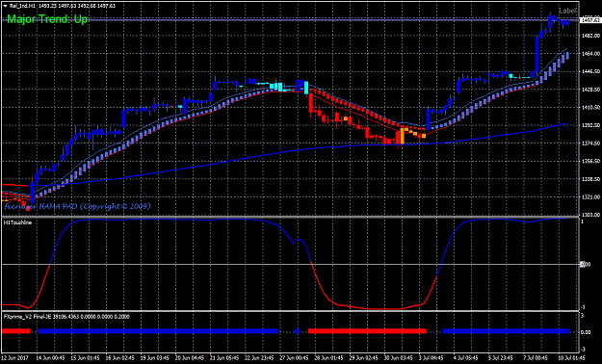Click the '20 Jun 04:45' time label
Image resolution: width=602 pixels, height=364 pixels.
[190, 358]
